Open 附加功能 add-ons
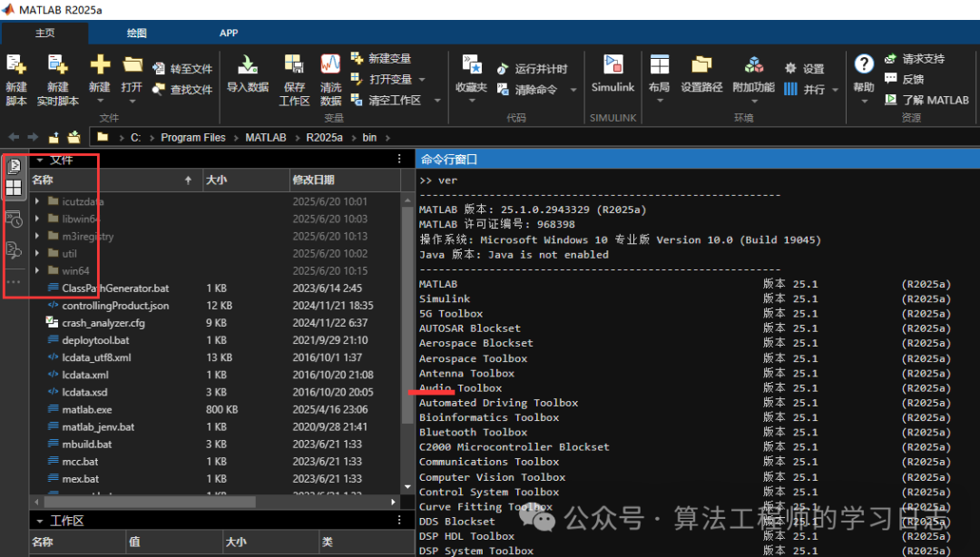This screenshot has width=980, height=557. [753, 79]
